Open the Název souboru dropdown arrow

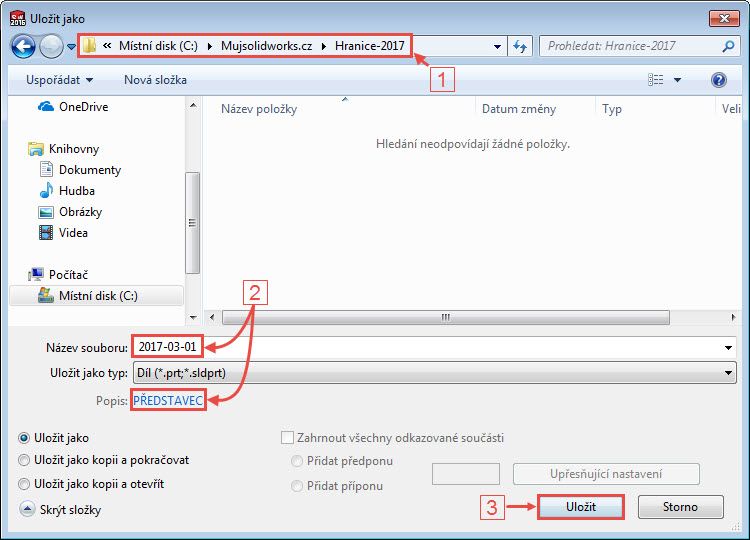click(728, 348)
